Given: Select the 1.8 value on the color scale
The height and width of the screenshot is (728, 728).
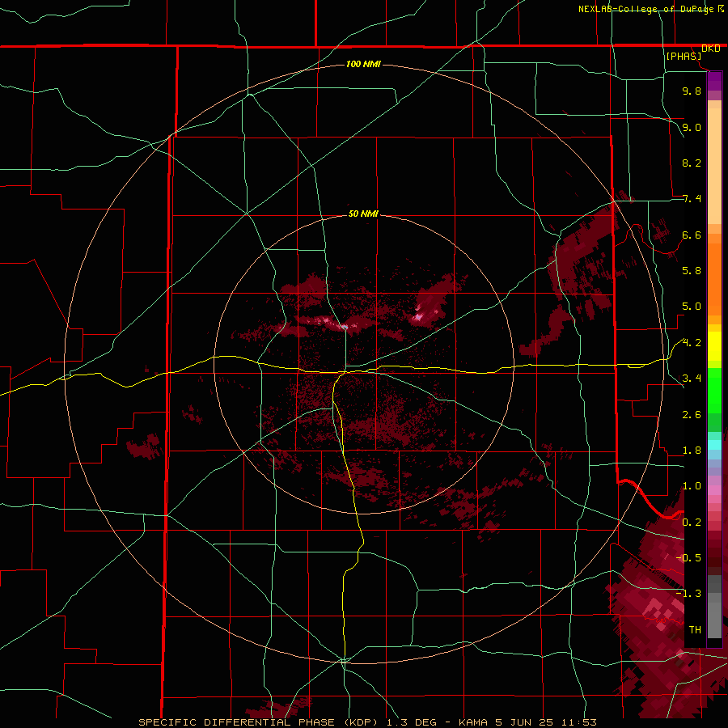Looking at the screenshot, I should (692, 451).
